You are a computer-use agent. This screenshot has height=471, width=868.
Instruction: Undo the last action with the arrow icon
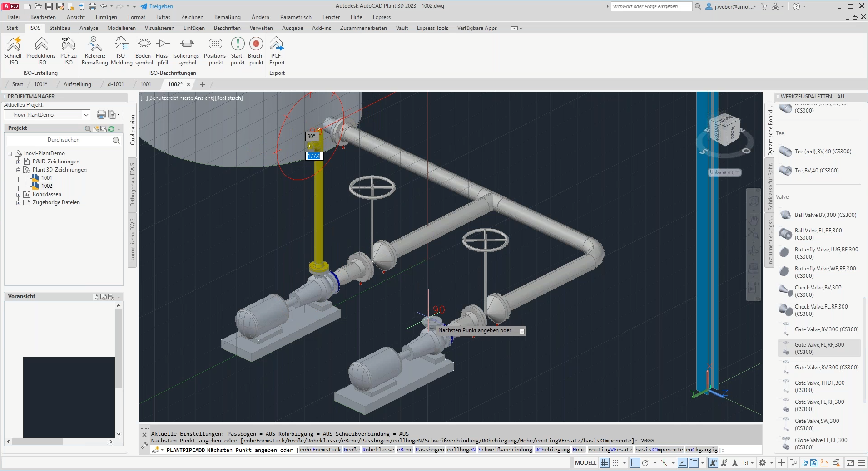pos(104,6)
